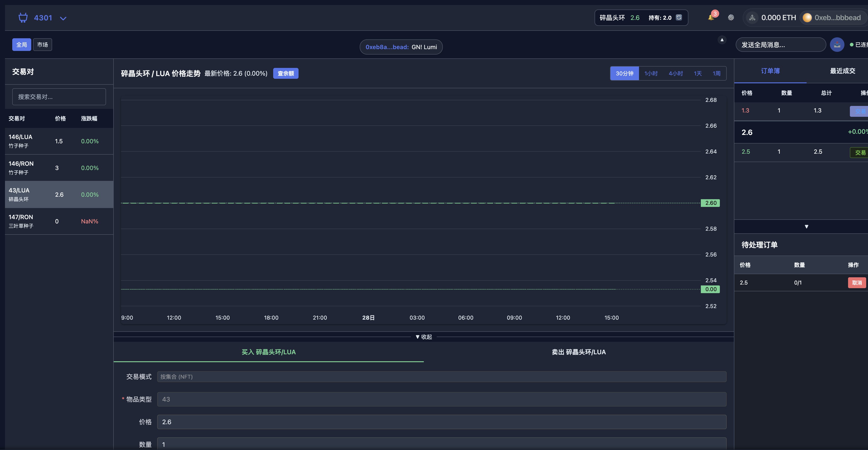Click the 2.60 price marker on chart
The image size is (868, 450).
point(710,203)
